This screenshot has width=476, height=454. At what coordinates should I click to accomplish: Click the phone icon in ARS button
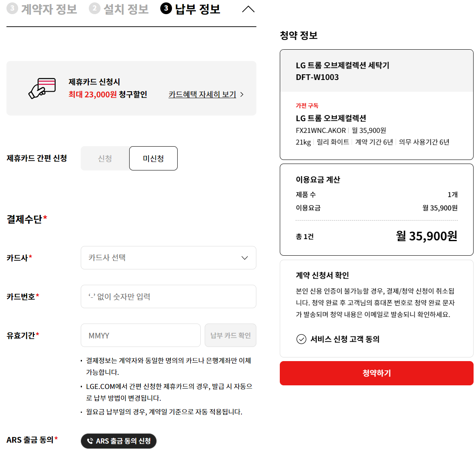[91, 441]
